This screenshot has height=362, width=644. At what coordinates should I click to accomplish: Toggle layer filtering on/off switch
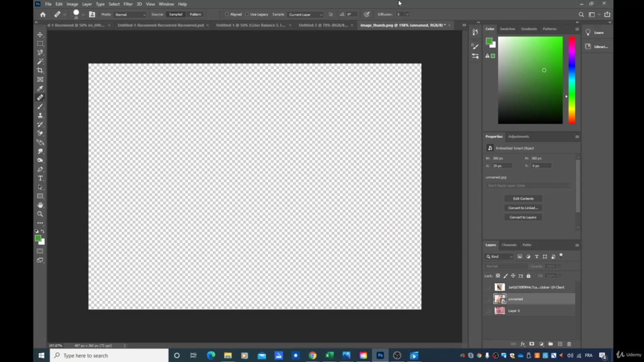coord(561,255)
